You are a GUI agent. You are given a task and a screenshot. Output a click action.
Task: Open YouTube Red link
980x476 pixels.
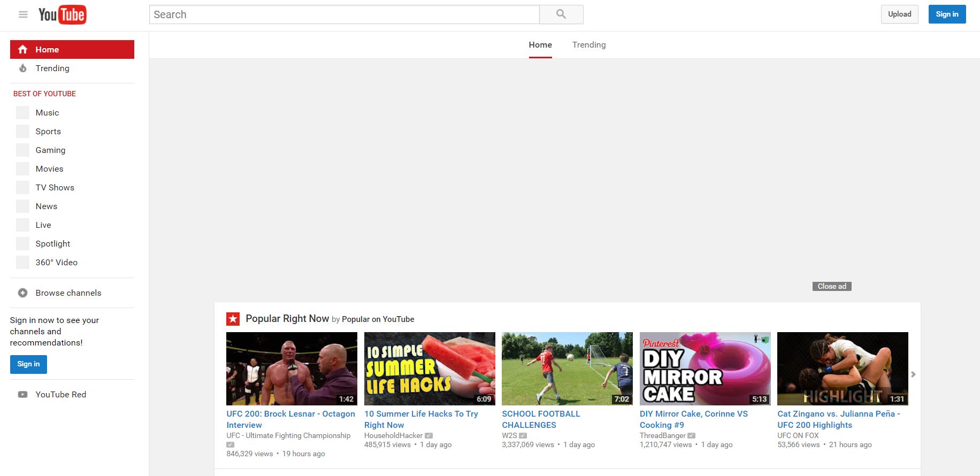[x=61, y=395]
